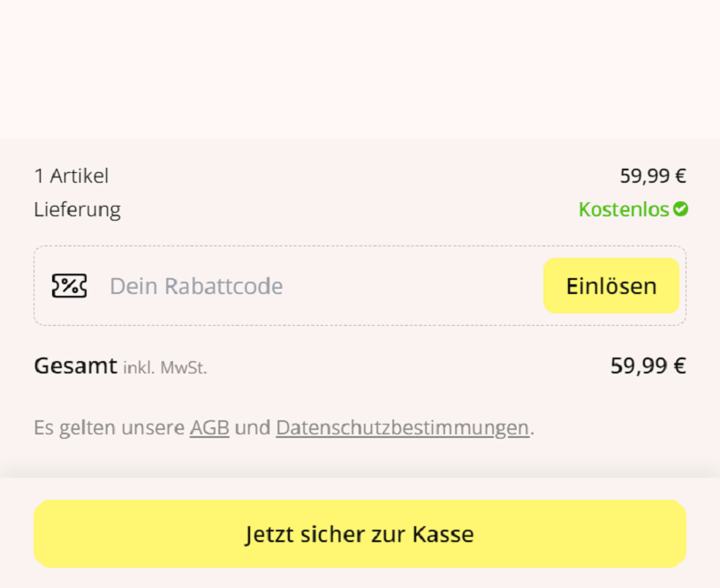Click the period after Datenschutzbestimmungen
This screenshot has width=720, height=588.
tap(533, 432)
